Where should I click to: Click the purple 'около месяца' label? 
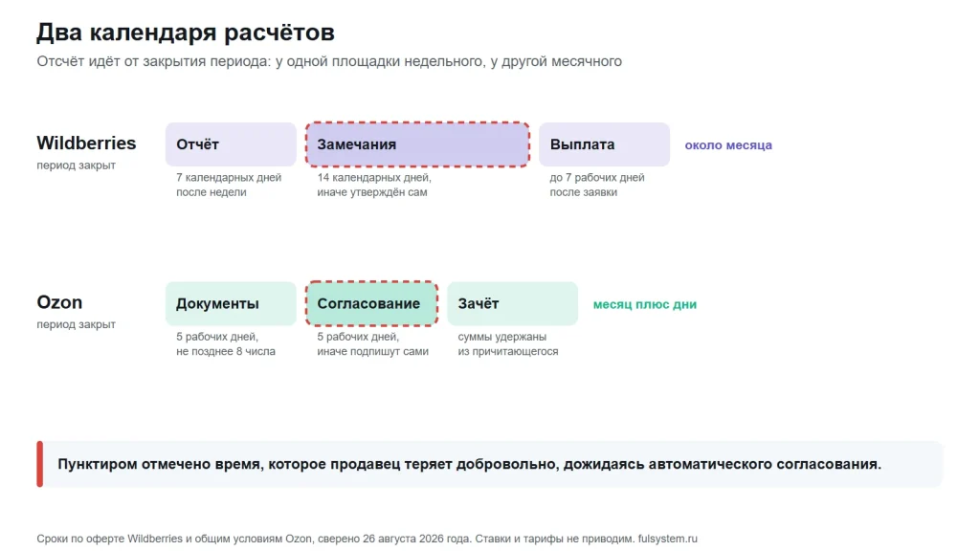(x=728, y=145)
